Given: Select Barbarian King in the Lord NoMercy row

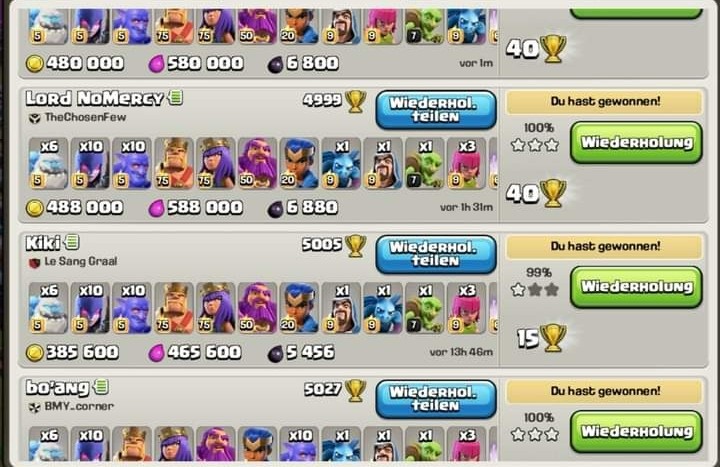Looking at the screenshot, I should coord(174,163).
